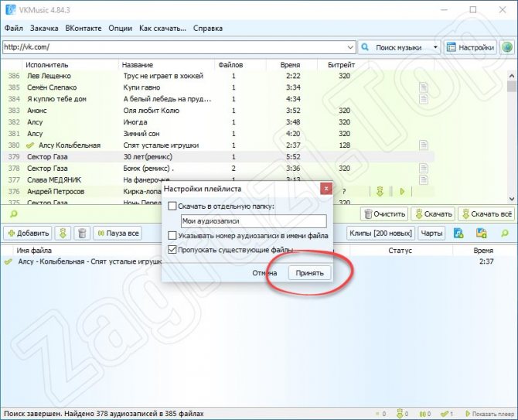Click the Настройки button
The height and width of the screenshot is (420, 518).
470,47
